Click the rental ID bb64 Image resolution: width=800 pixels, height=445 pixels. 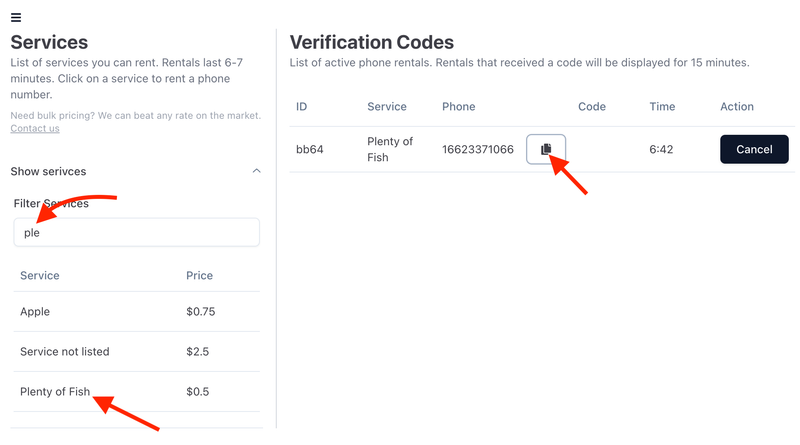pos(310,149)
